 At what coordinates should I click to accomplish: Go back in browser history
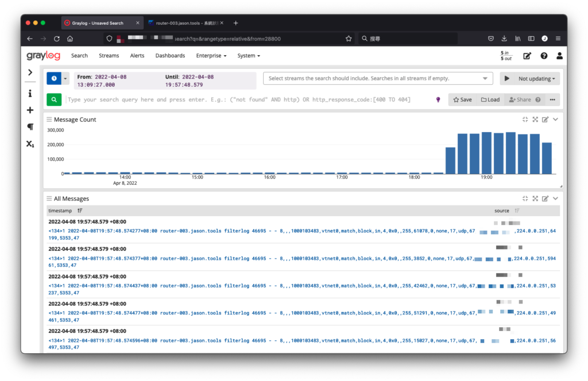(x=30, y=38)
